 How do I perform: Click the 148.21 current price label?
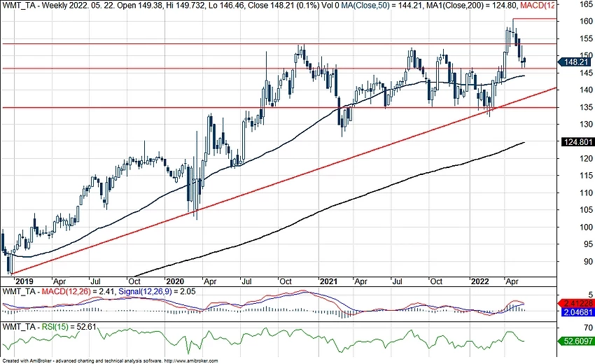[575, 62]
